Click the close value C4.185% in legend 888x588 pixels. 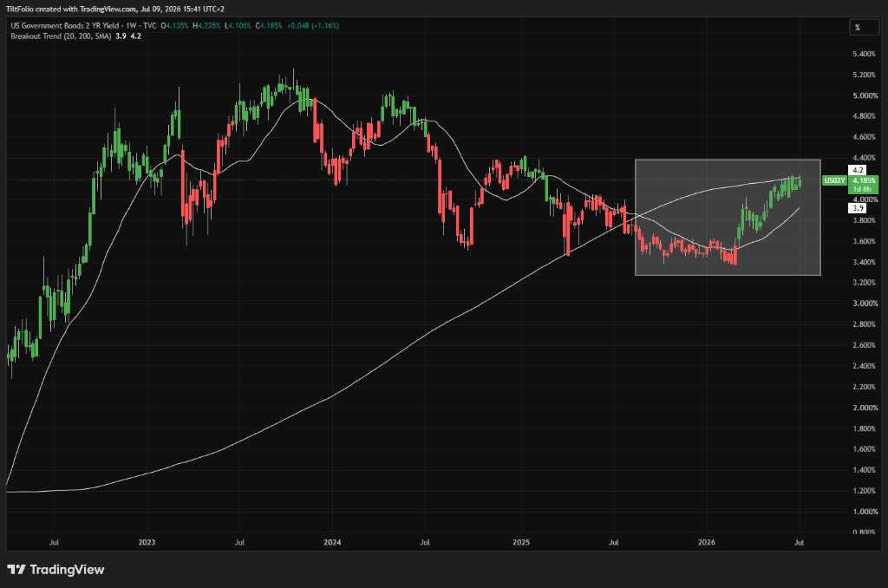tap(269, 25)
